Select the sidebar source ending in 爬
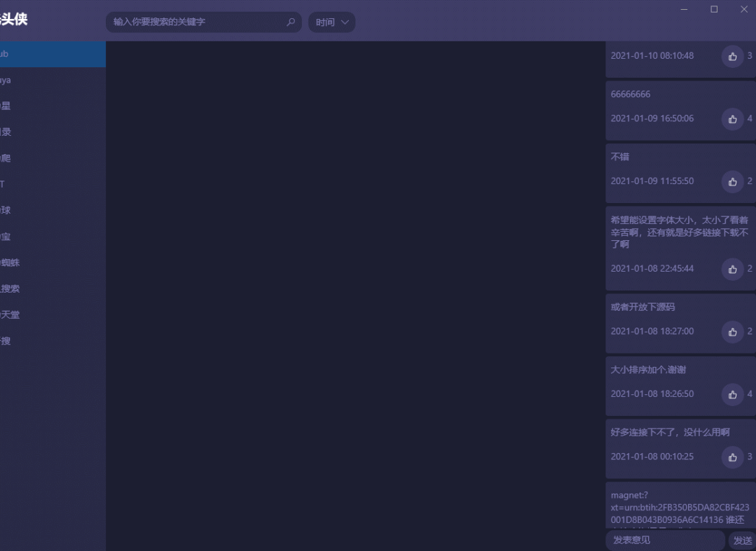 [53, 158]
